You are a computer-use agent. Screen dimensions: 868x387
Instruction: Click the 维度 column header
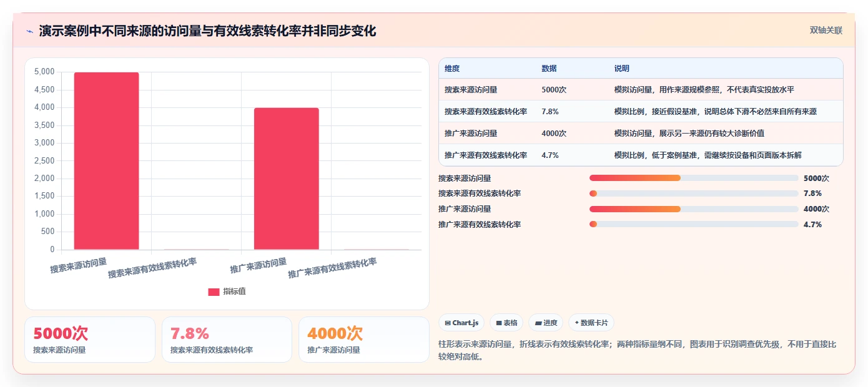click(452, 69)
